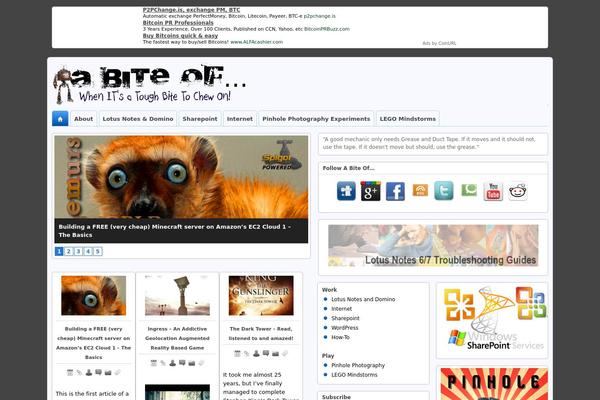The image size is (600, 400).
Task: Open the Twitter follow icon
Action: (x=444, y=191)
